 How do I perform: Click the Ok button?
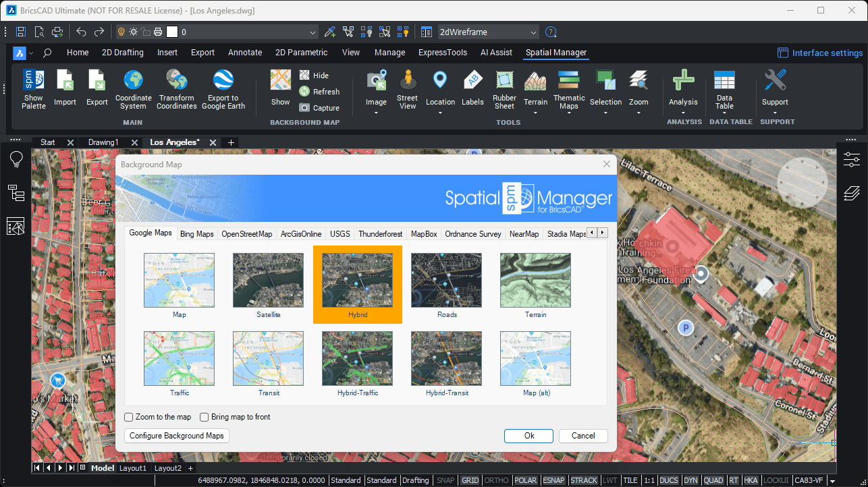[529, 436]
